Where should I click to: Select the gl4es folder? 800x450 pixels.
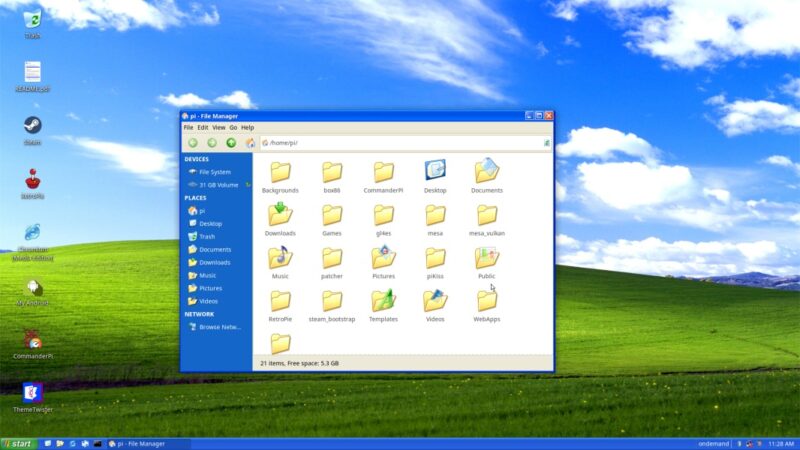coord(383,220)
